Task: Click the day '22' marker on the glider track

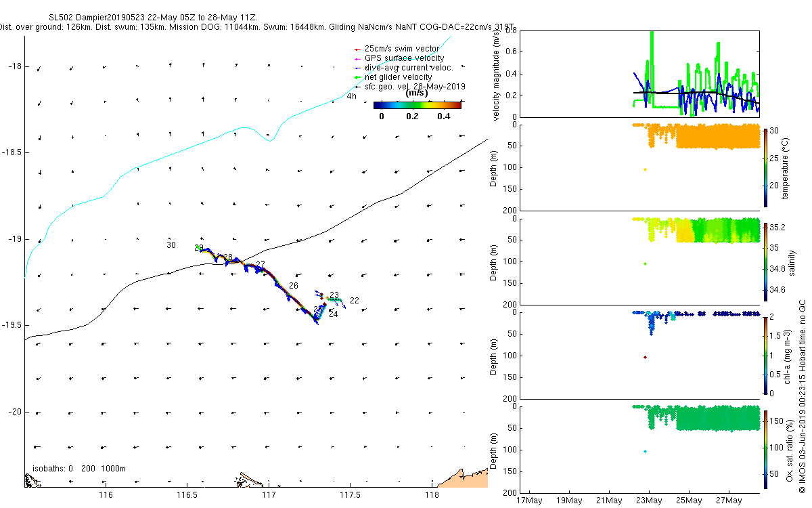Action: pyautogui.click(x=354, y=301)
